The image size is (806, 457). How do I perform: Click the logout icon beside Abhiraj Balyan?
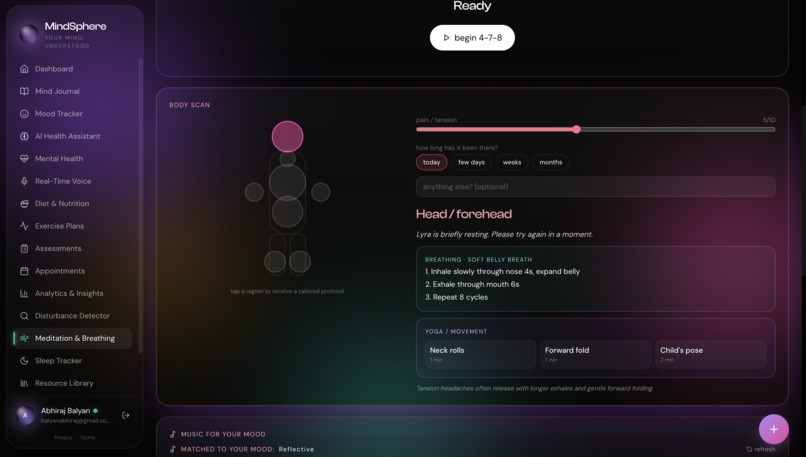point(125,415)
